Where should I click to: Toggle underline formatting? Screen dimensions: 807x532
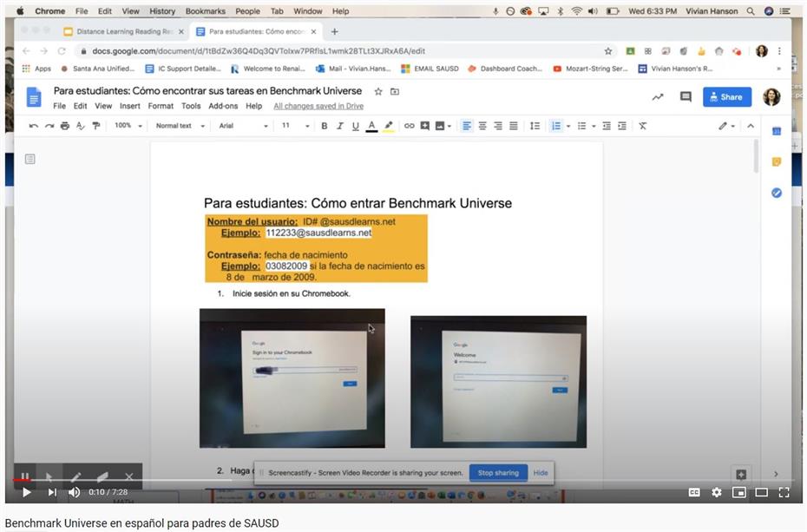click(x=355, y=126)
